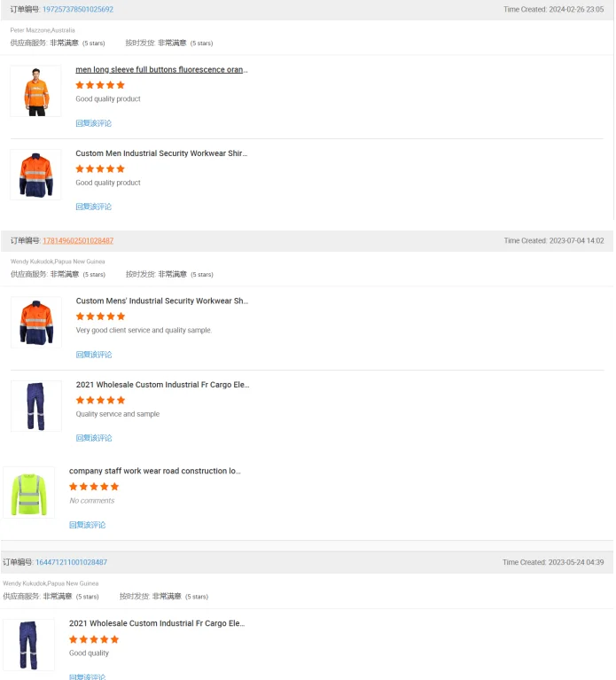Open "Custom Men Industrial Security Workwear Shir..." title
The image size is (616, 680).
pos(161,153)
